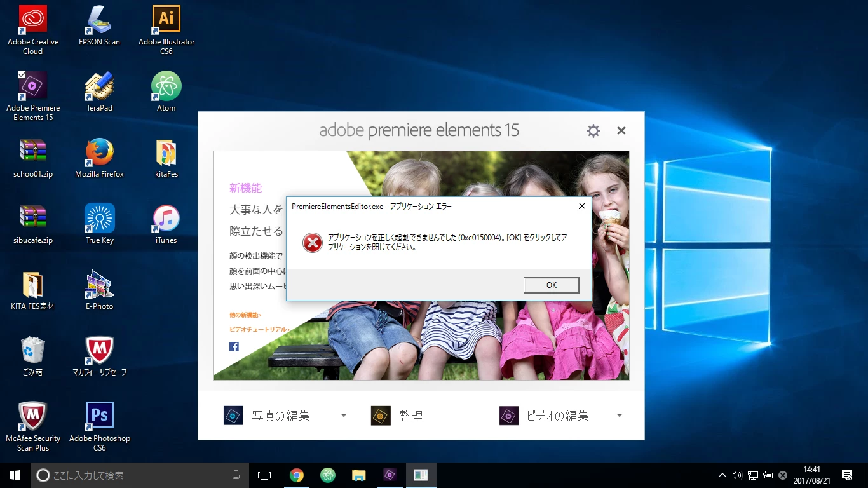Click the 新機能 heading text

(245, 188)
